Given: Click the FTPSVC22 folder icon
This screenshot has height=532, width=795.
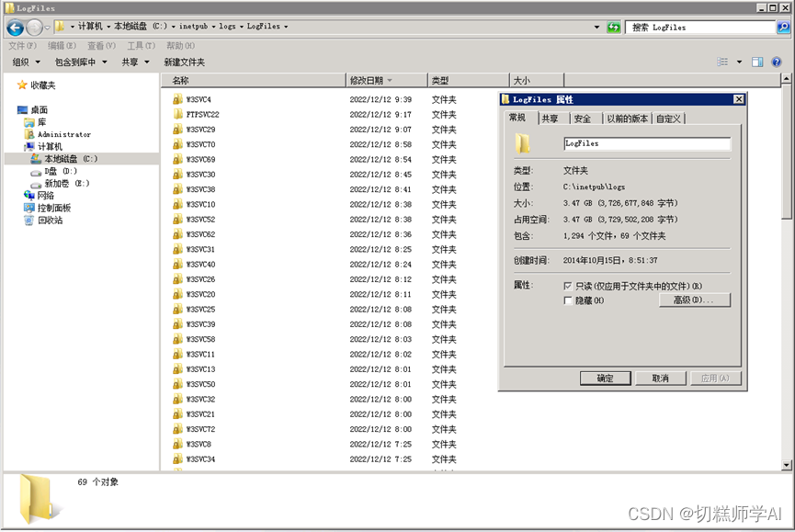Looking at the screenshot, I should pyautogui.click(x=177, y=114).
